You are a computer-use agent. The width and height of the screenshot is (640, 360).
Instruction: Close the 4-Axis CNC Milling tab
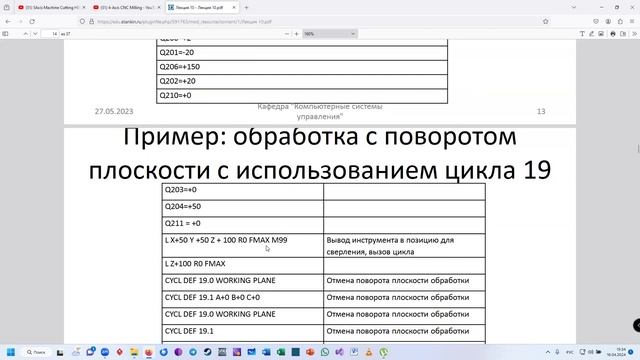[159, 7]
